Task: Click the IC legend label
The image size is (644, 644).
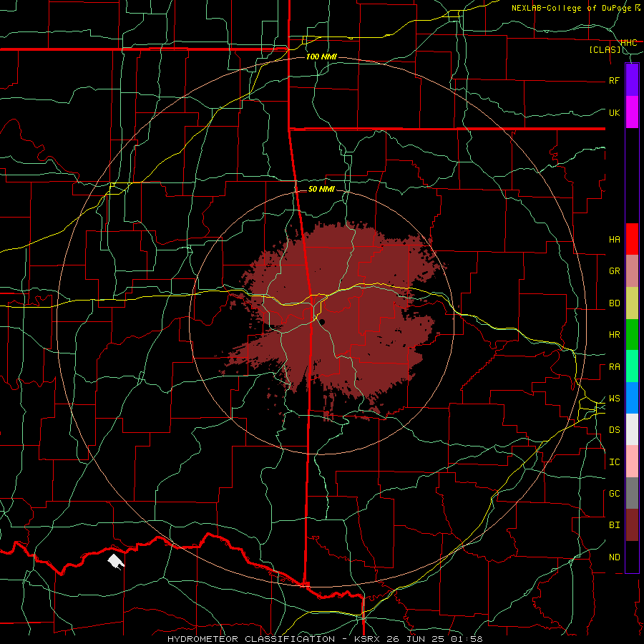Action: (x=614, y=462)
